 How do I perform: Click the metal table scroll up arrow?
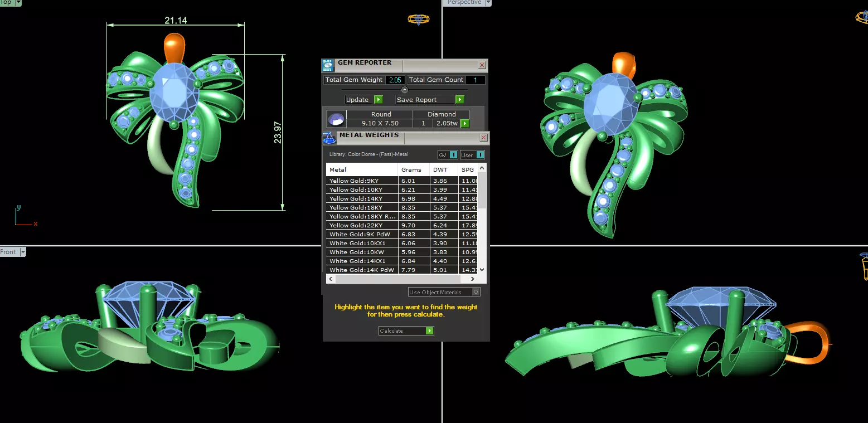[482, 167]
